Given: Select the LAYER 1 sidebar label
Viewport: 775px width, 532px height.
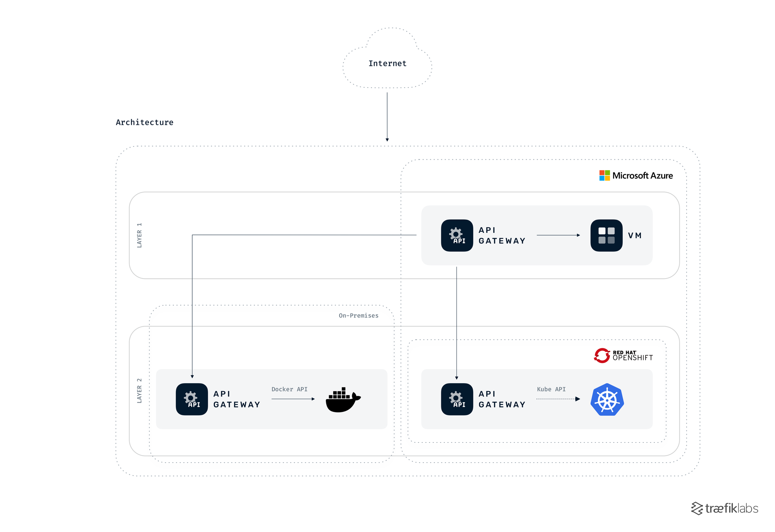Looking at the screenshot, I should click(139, 235).
